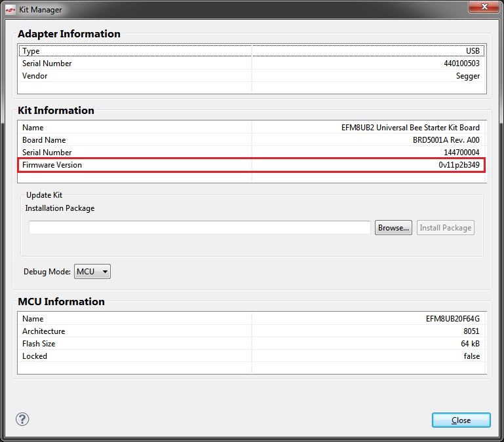
Task: Click the help question mark icon
Action: [23, 419]
